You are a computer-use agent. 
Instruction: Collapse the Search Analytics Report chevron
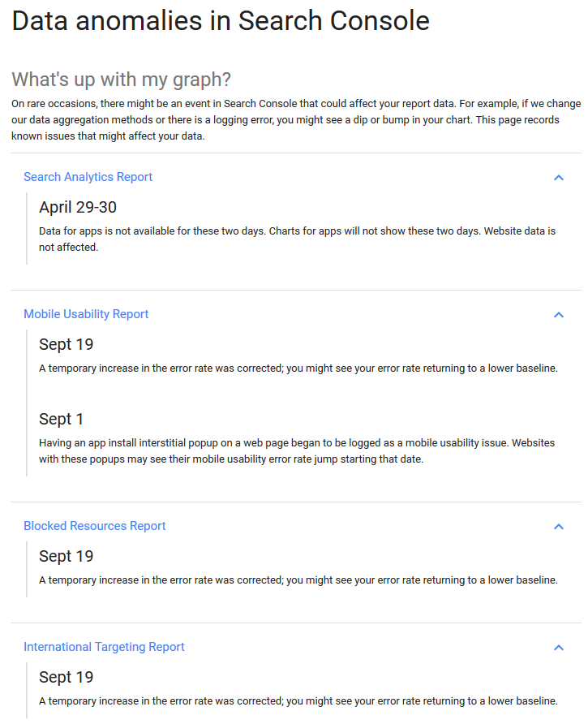[x=558, y=177]
